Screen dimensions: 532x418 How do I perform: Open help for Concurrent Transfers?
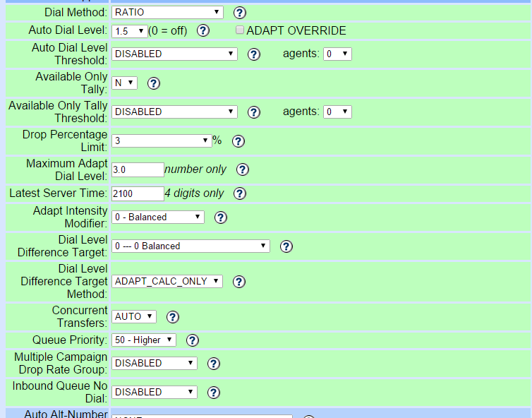point(172,317)
